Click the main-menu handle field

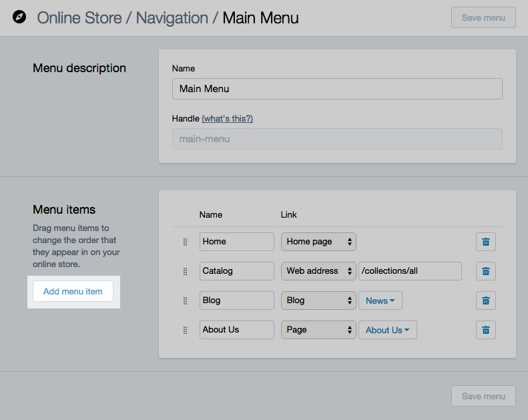(x=337, y=139)
